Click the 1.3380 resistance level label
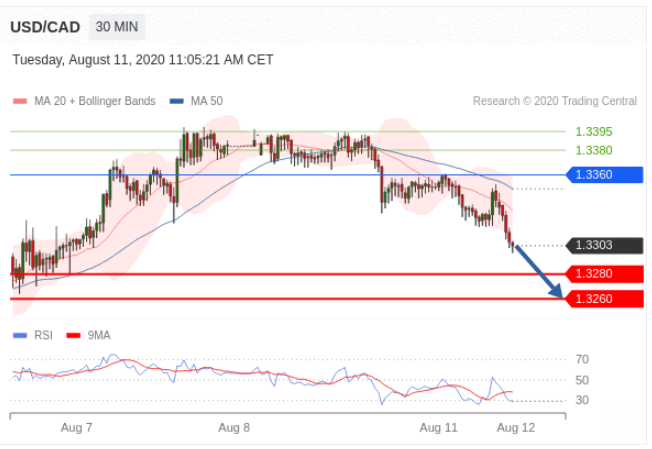This screenshot has width=652, height=449. pos(594,150)
